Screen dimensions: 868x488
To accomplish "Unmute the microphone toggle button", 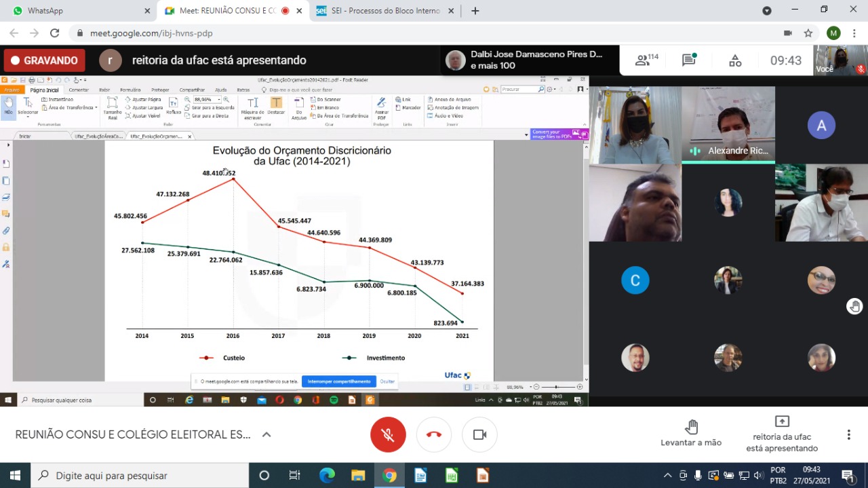I will tap(388, 435).
